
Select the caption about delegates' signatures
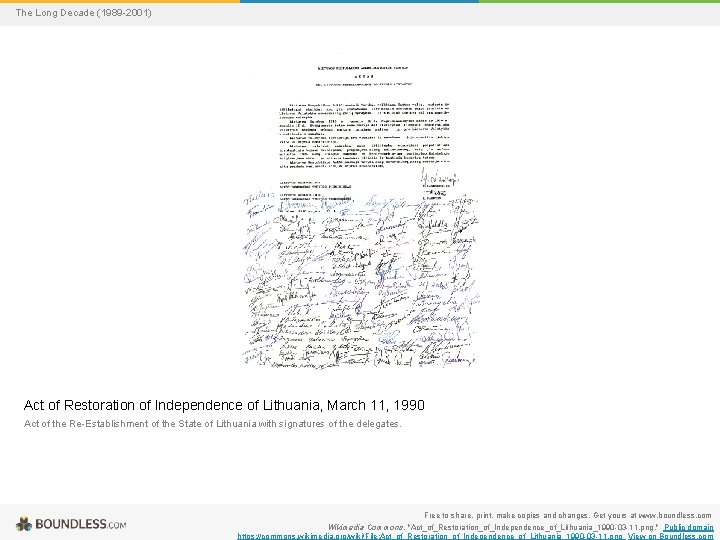pos(213,424)
